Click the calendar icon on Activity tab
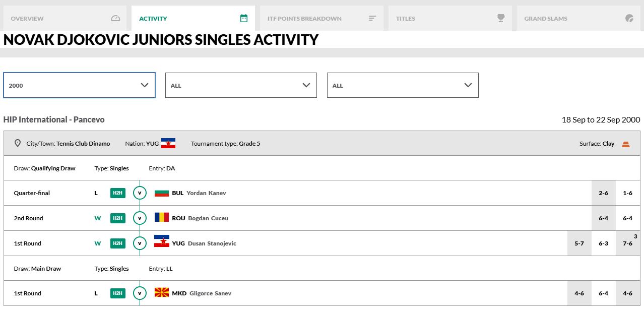The height and width of the screenshot is (311, 644). 244,19
